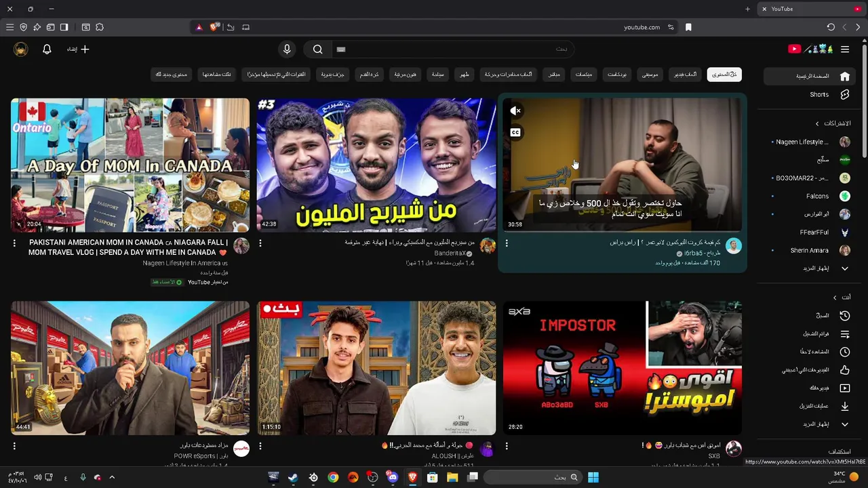The width and height of the screenshot is (868, 488).
Task: Open watch History in the sidebar
Action: (x=810, y=315)
